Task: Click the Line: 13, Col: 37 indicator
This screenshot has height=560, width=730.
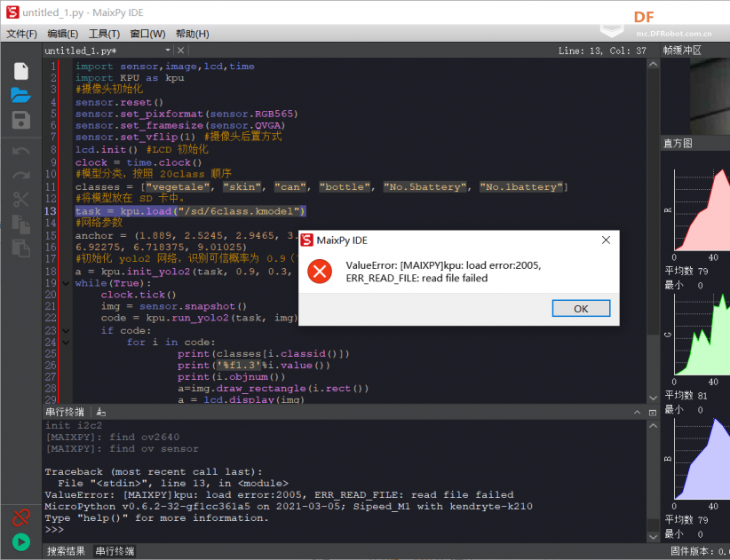Action: tap(602, 51)
